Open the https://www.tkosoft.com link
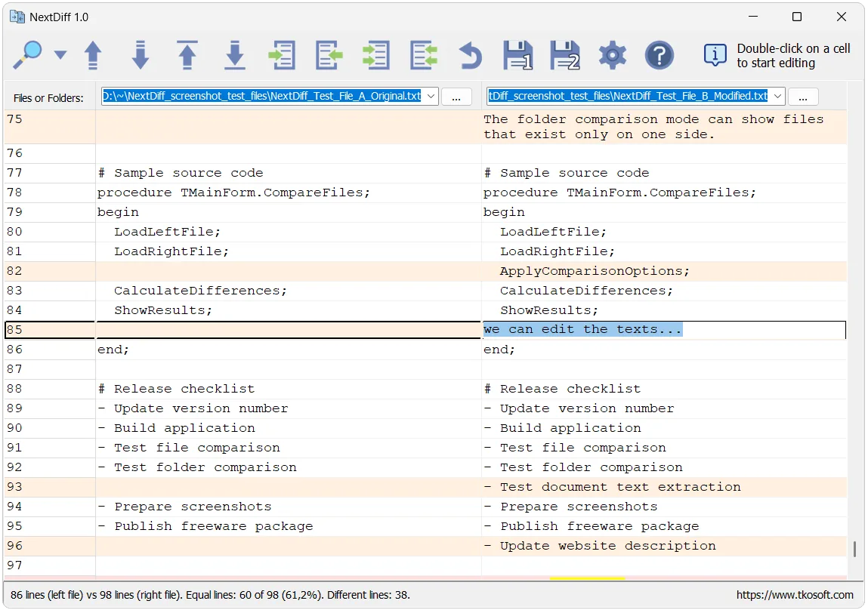The width and height of the screenshot is (868, 610). [795, 594]
